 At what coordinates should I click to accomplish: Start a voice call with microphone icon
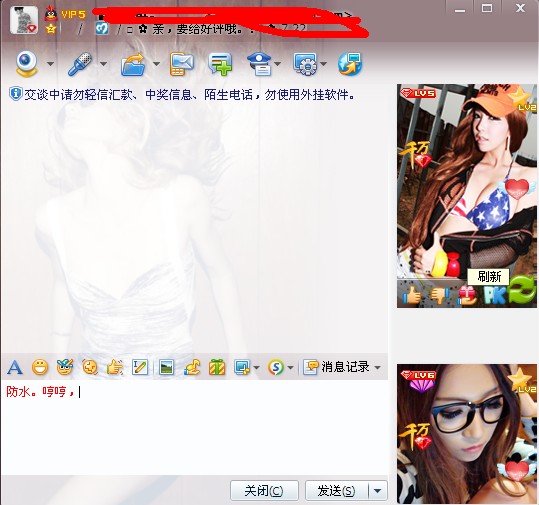tap(80, 64)
